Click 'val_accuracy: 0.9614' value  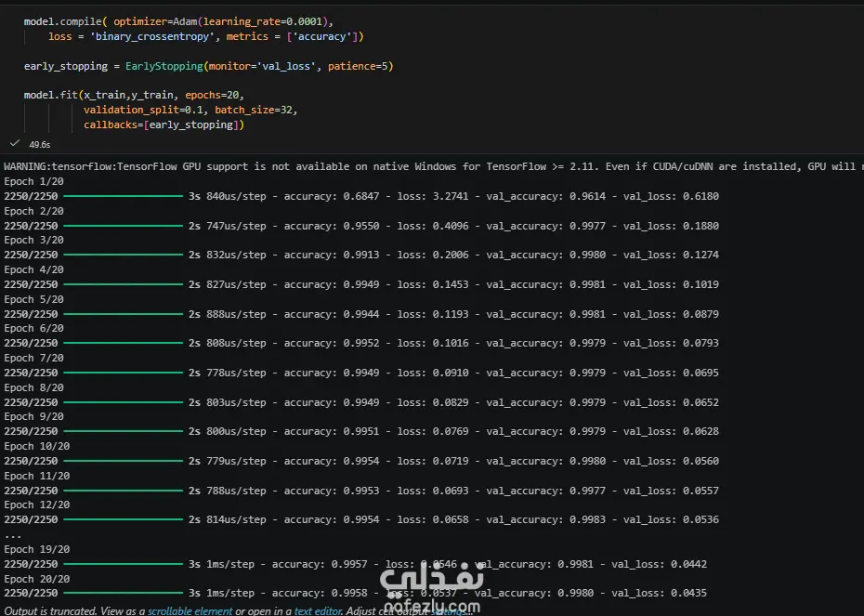click(x=546, y=196)
